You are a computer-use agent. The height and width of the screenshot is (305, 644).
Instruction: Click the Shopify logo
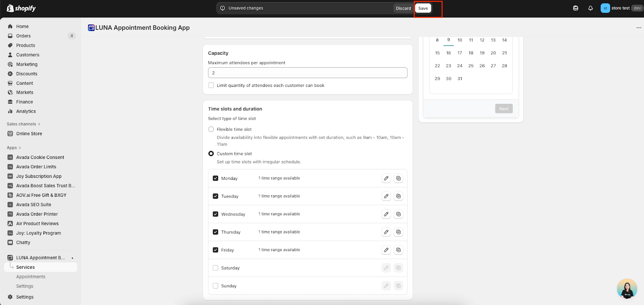[x=21, y=8]
